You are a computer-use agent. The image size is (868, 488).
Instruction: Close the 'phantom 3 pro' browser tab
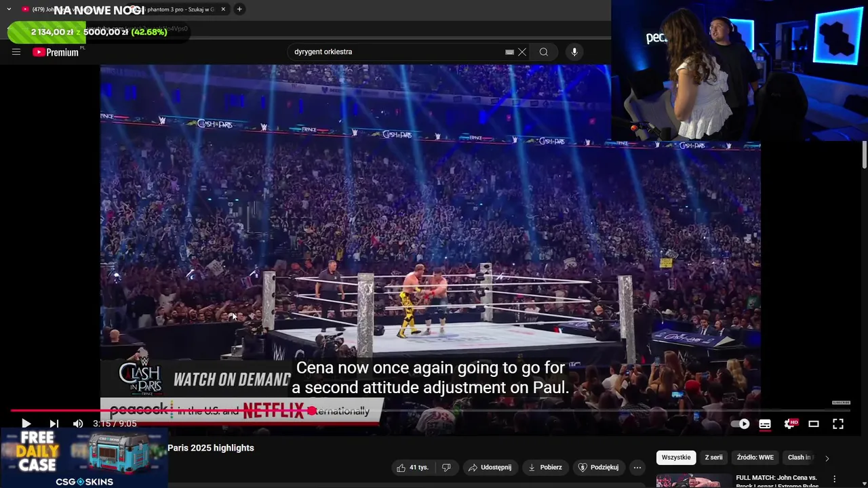tap(223, 9)
